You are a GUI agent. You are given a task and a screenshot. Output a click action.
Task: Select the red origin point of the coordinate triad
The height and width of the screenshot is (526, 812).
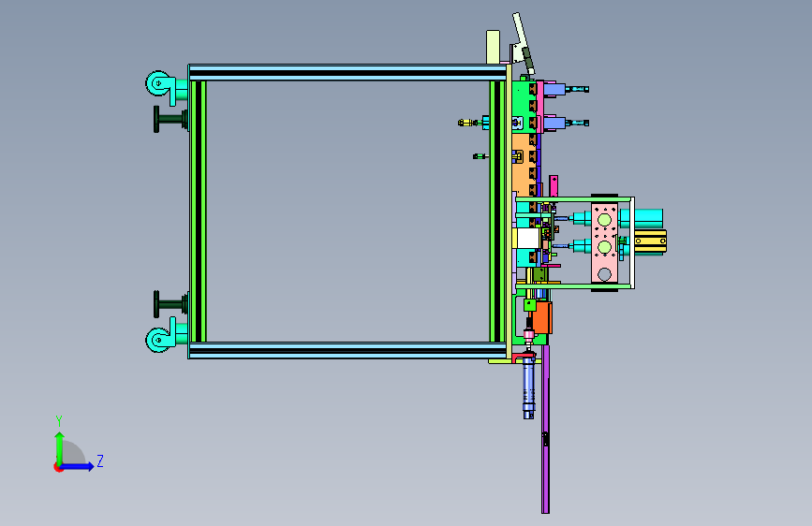pos(58,467)
